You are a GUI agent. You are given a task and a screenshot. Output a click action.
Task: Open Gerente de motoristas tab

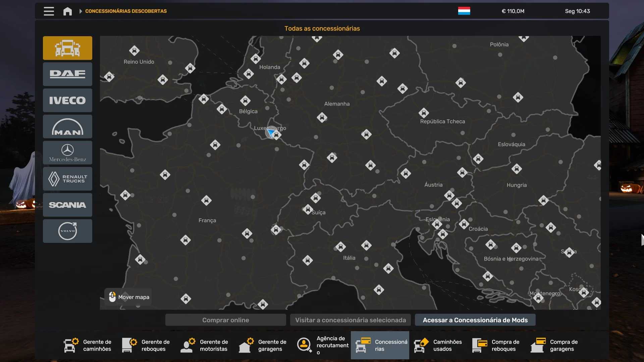coord(205,345)
